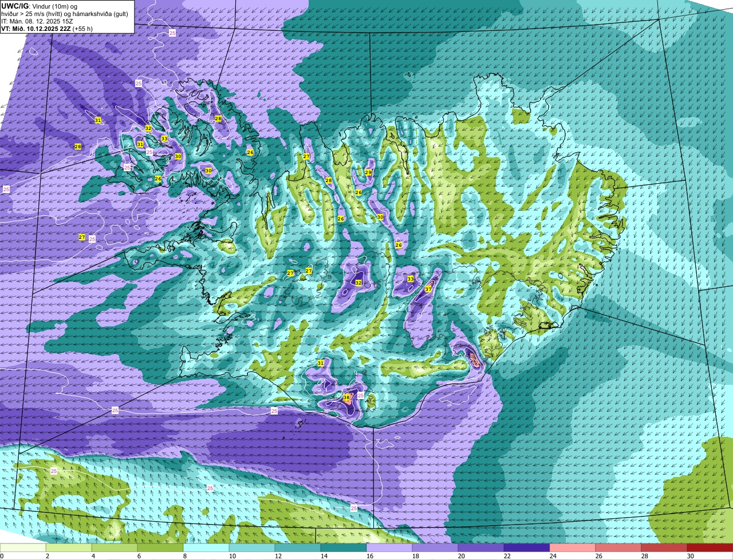The width and height of the screenshot is (733, 560).
Task: Click the legend scale tick value 16
Action: point(370,556)
